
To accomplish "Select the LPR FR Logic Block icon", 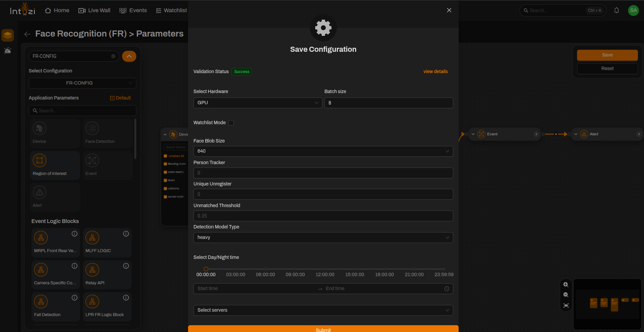I will click(x=92, y=302).
